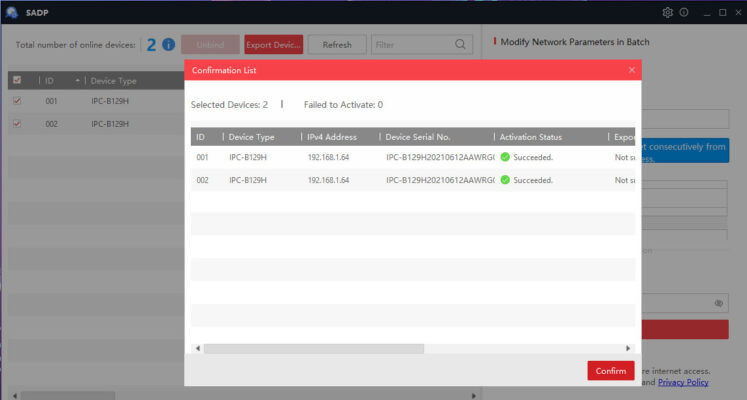Click serial number of device 002

tap(441, 180)
